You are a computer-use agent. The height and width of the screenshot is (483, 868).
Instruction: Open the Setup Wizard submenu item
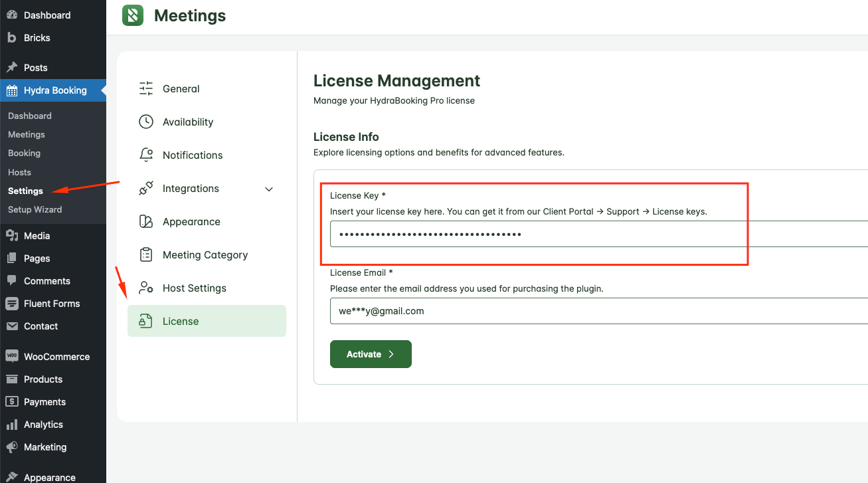point(35,209)
